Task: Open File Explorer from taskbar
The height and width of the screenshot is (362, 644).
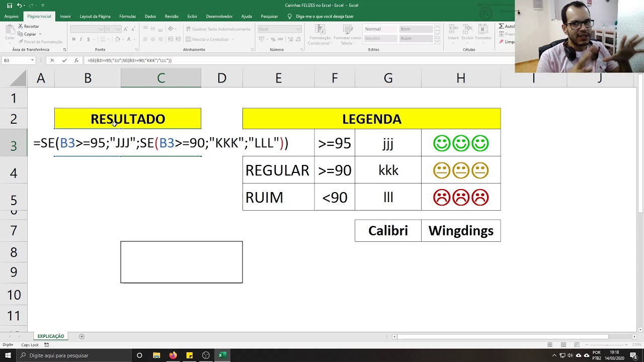Action: [156, 355]
